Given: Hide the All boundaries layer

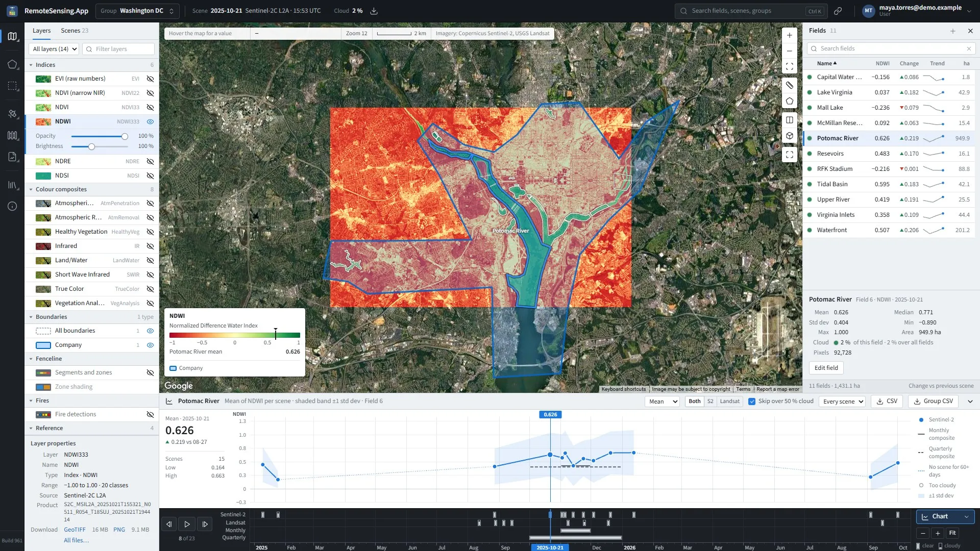Looking at the screenshot, I should click(150, 331).
